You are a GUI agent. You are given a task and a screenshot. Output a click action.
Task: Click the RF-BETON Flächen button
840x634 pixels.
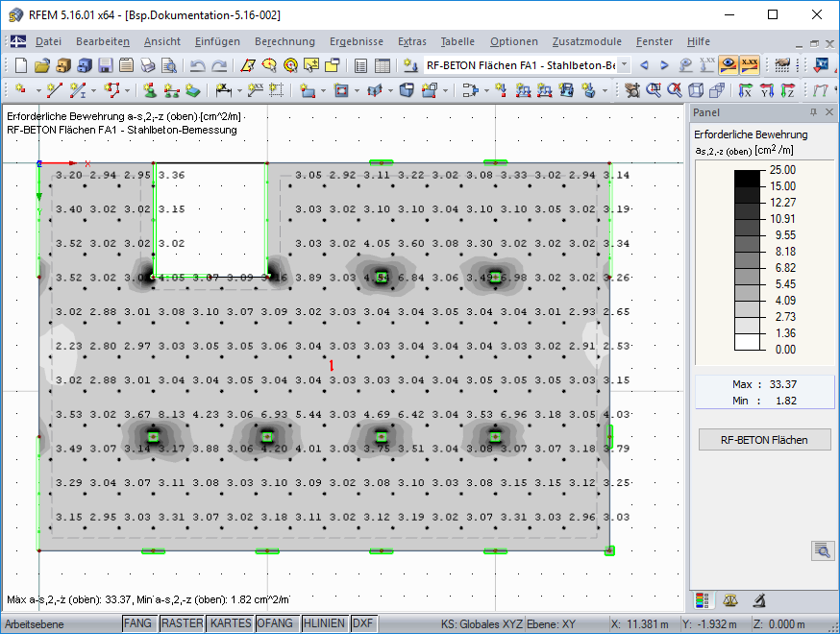tap(764, 440)
